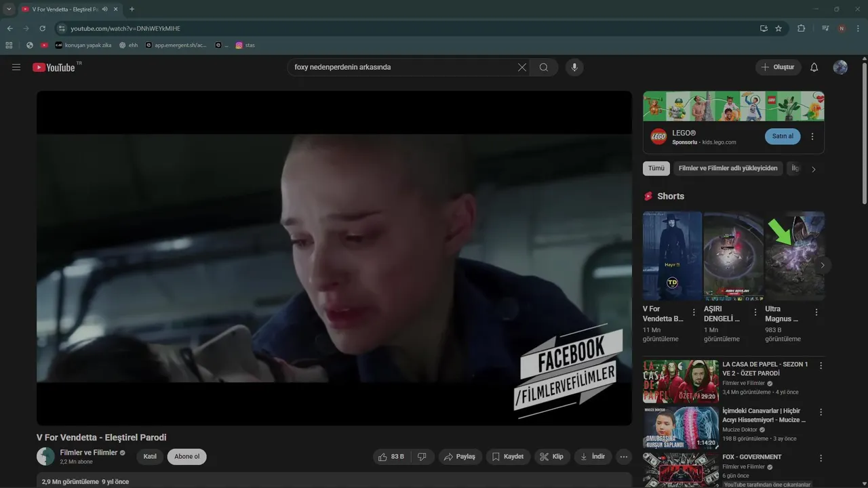Open V For Vendetta short thumbnail
Viewport: 868px width, 488px height.
pos(672,256)
